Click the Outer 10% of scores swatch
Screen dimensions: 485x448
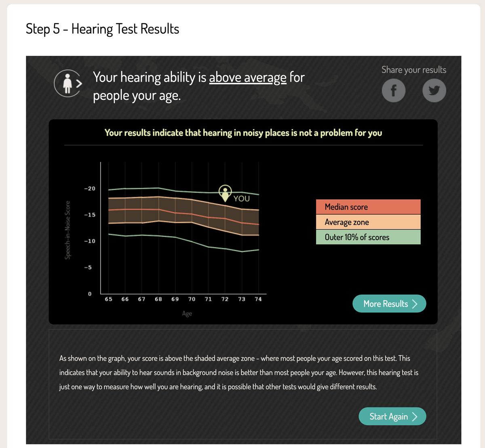tap(368, 237)
